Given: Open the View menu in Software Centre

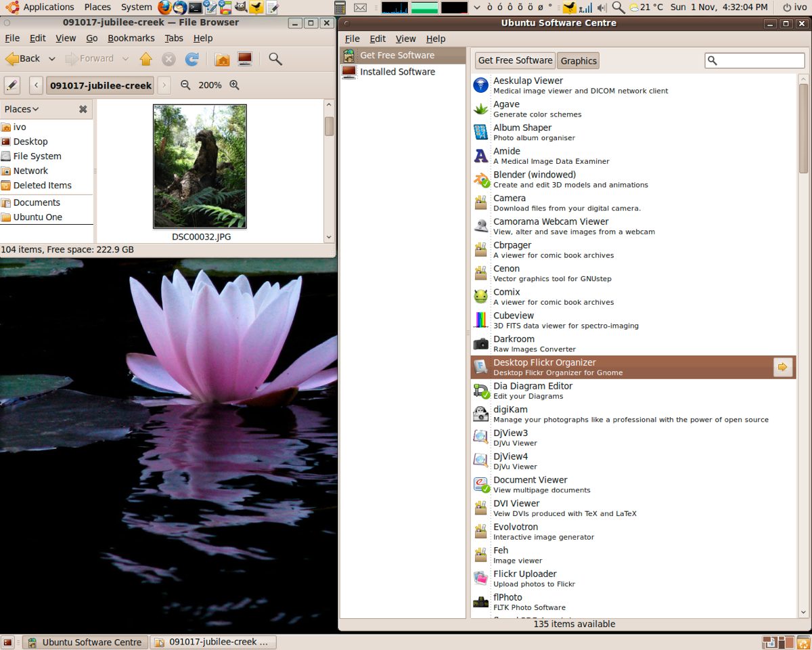Looking at the screenshot, I should (x=405, y=39).
